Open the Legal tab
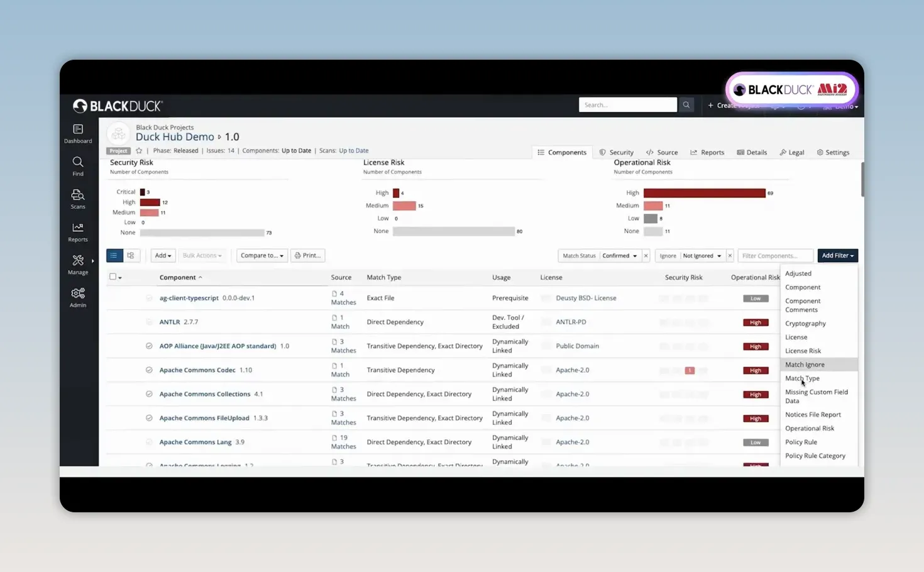Image resolution: width=924 pixels, height=572 pixels. click(792, 152)
